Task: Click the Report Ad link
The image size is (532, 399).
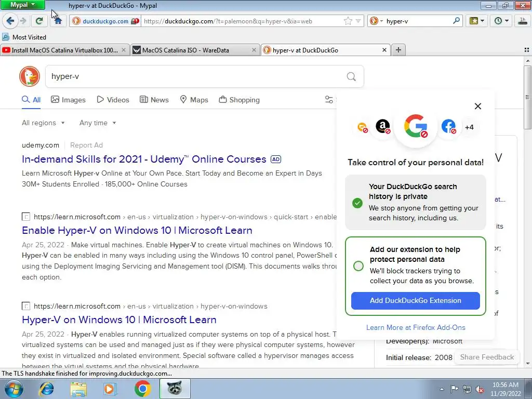Action: coord(86,145)
